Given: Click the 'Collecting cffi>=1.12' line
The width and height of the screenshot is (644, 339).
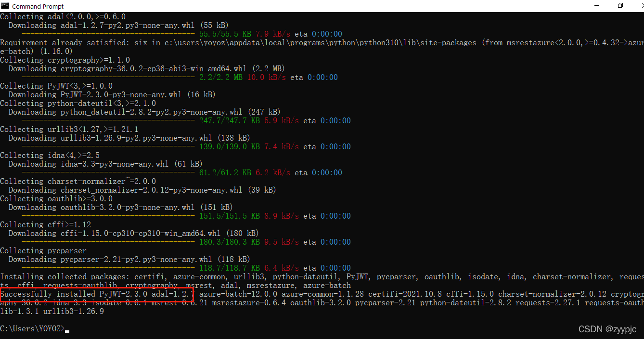Looking at the screenshot, I should click(x=46, y=225).
